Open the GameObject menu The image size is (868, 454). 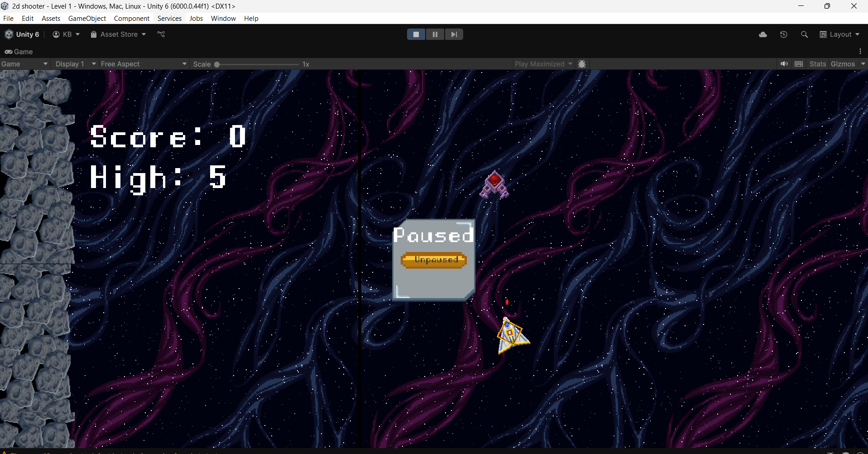pos(87,19)
